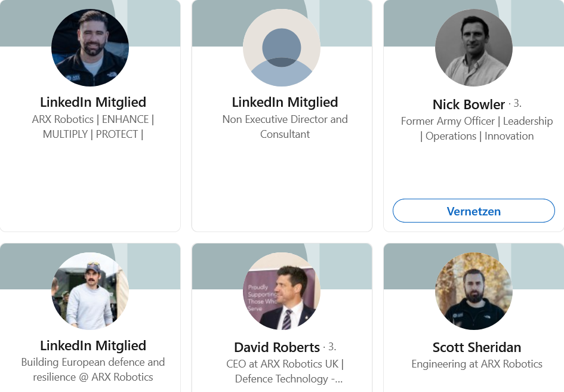564x392 pixels.
Task: Click Nick Bowler's profile photo
Action: [474, 48]
